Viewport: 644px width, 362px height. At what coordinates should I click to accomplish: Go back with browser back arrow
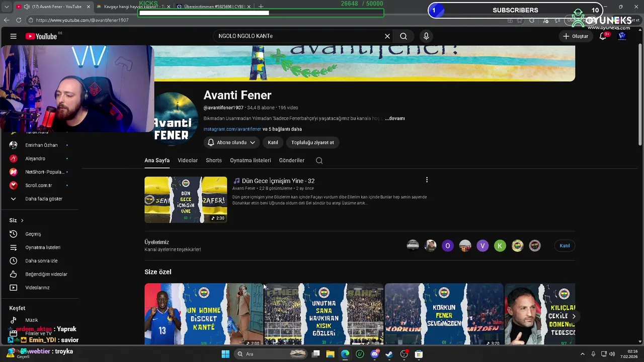tap(7, 20)
